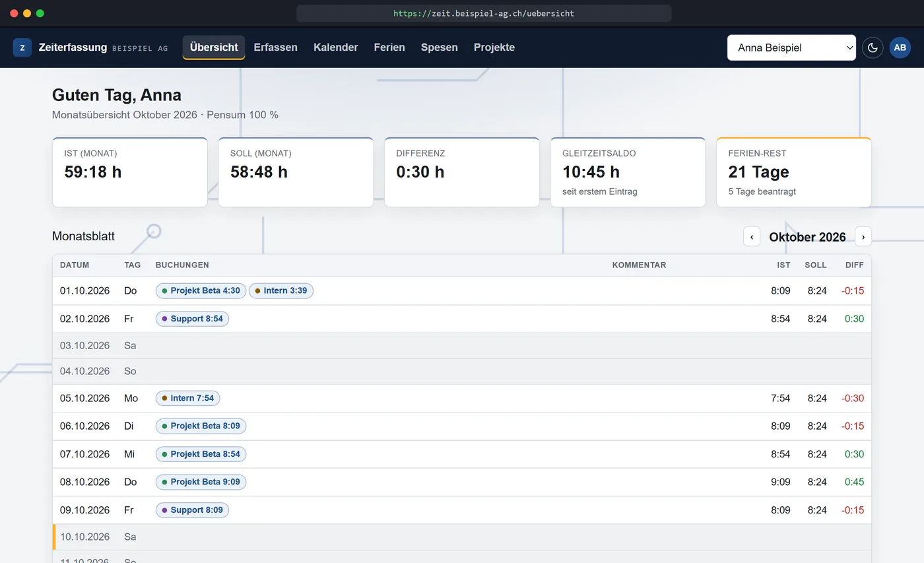Click the Oktober 2026 month label

point(807,237)
